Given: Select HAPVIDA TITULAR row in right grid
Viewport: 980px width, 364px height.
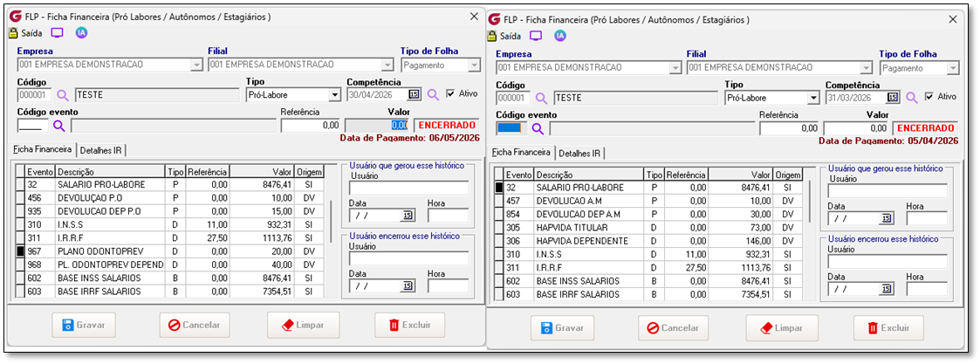Looking at the screenshot, I should [x=648, y=227].
